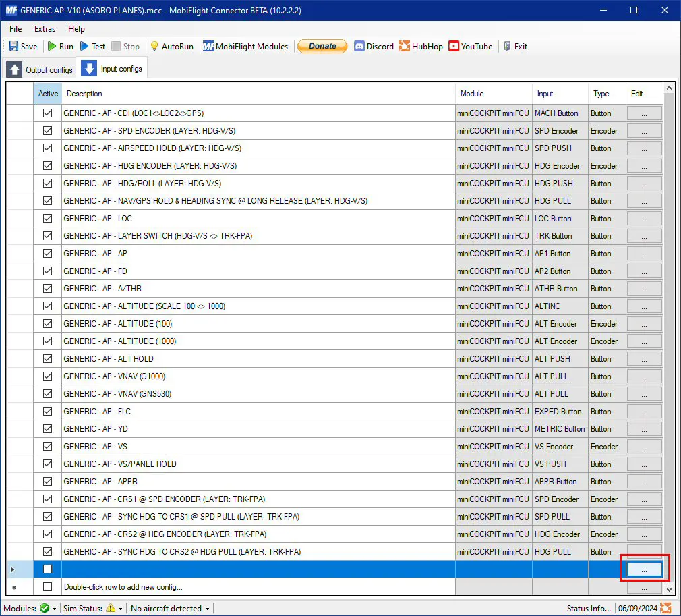Open edit button for YD row

644,428
